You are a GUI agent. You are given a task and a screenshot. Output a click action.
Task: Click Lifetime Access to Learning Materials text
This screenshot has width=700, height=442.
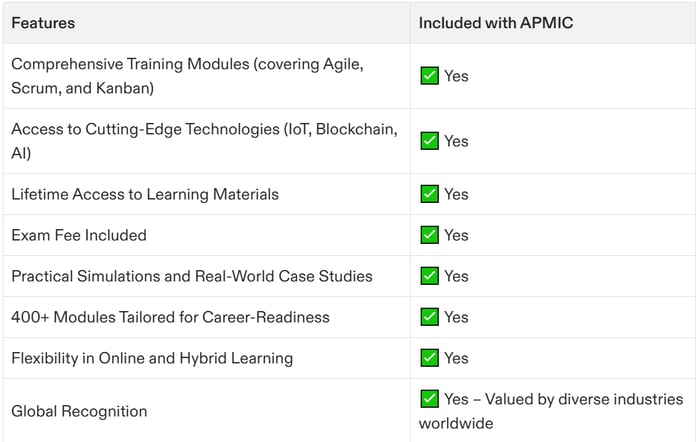(145, 194)
